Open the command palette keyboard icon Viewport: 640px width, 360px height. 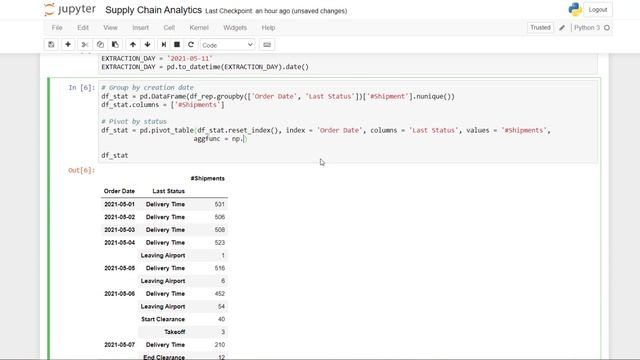pos(267,44)
